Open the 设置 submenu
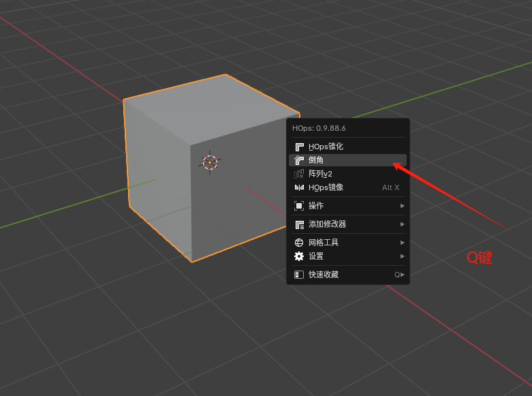532x396 pixels. pos(348,256)
